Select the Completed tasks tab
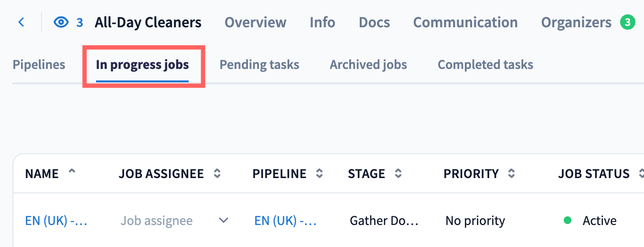This screenshot has width=644, height=247. tap(485, 65)
